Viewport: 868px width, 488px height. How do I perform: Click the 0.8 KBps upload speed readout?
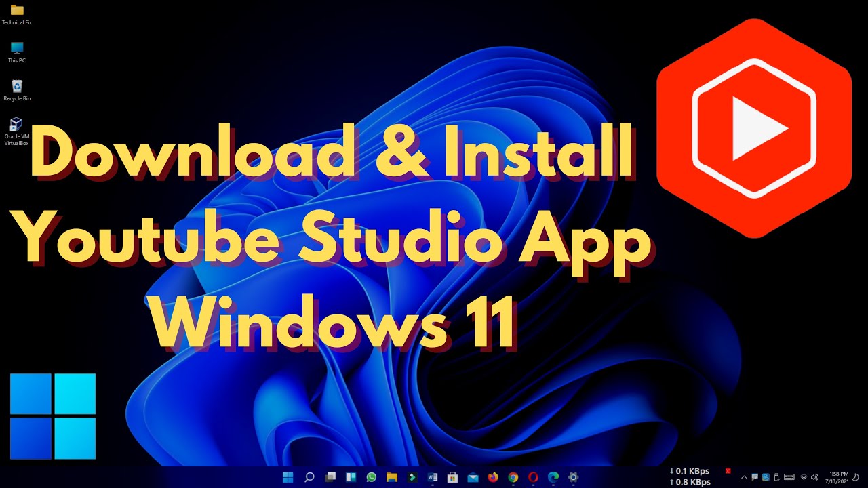point(690,482)
